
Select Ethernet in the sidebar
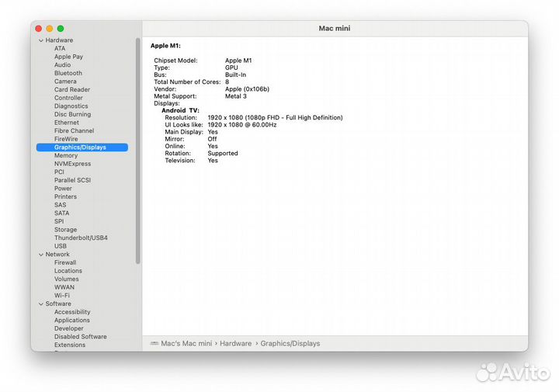coord(67,123)
